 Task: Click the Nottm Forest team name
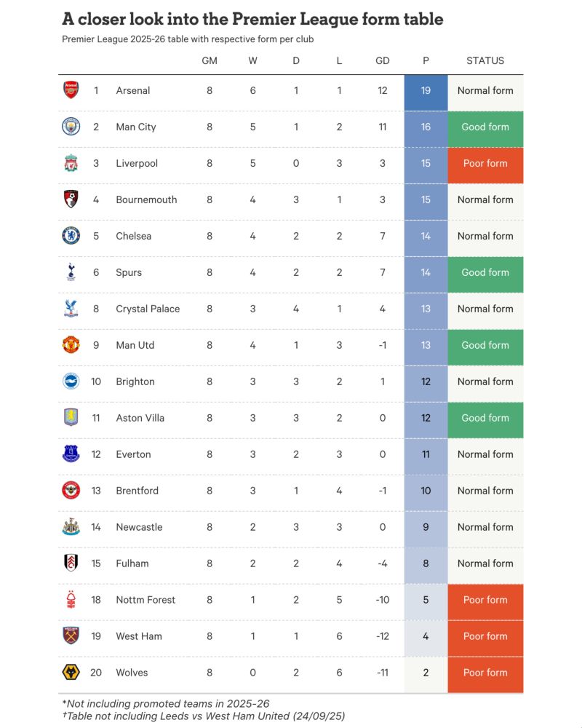(x=145, y=600)
